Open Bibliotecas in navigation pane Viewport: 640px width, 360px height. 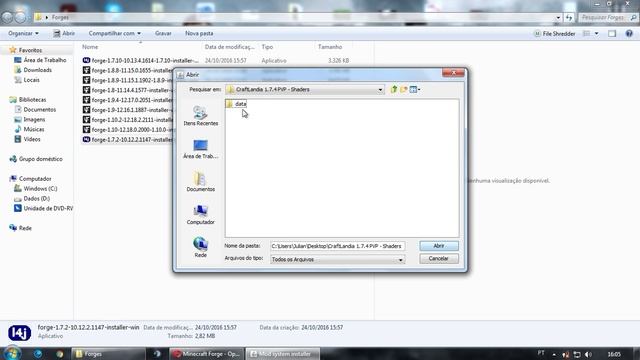(28, 100)
